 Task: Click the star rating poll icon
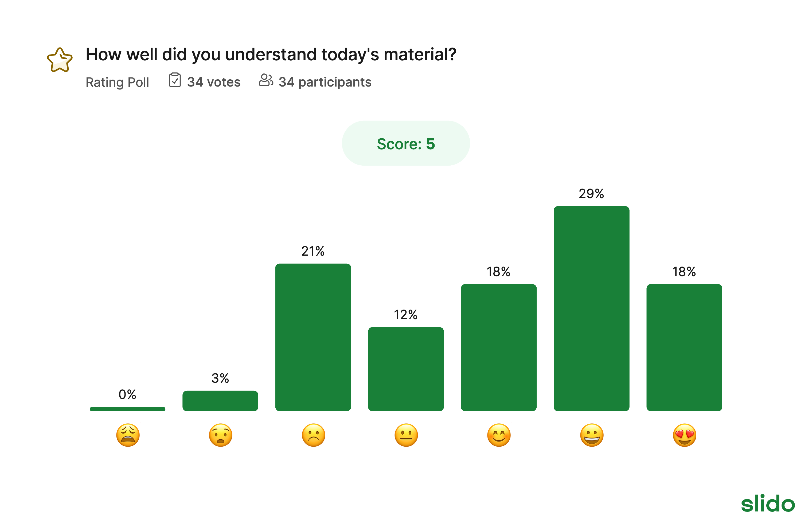pyautogui.click(x=60, y=60)
